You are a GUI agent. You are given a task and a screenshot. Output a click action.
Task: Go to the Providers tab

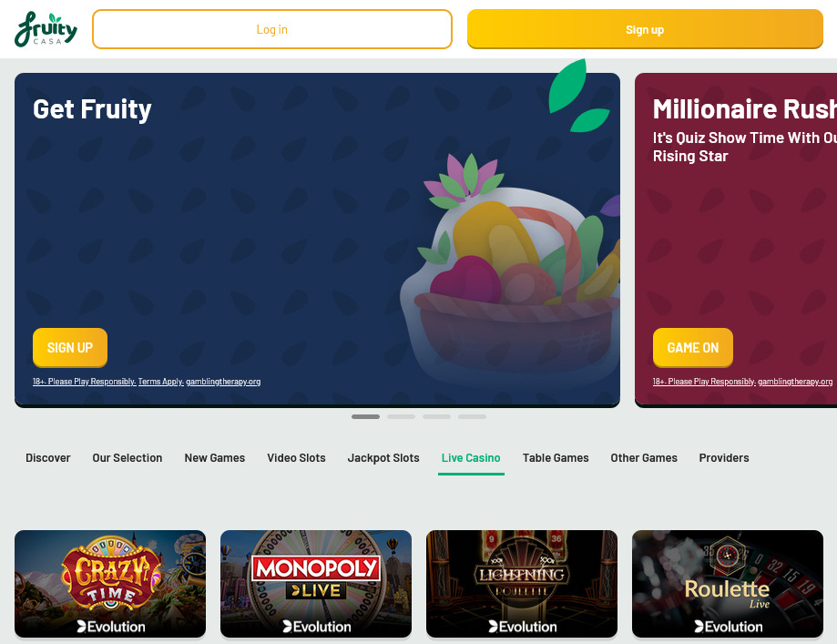(724, 458)
